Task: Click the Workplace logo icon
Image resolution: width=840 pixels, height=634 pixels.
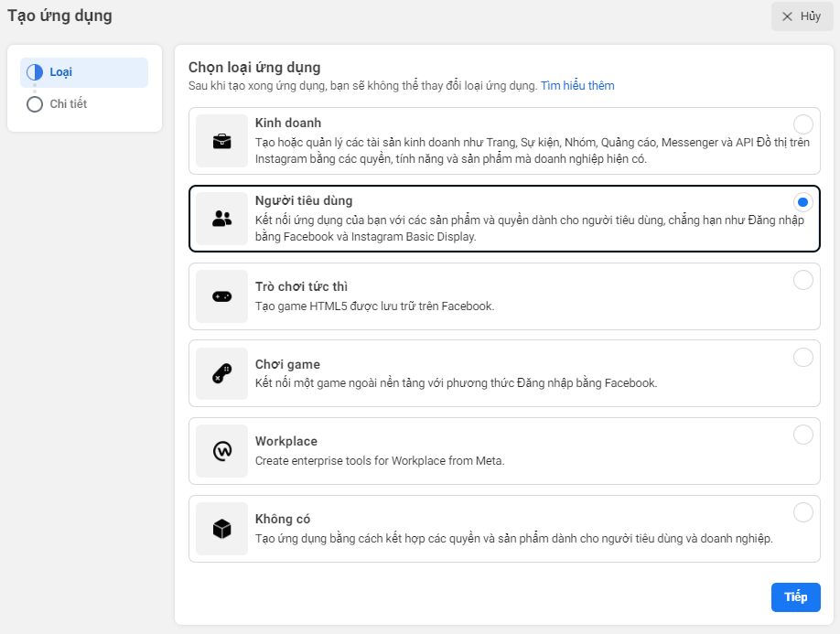Action: point(221,451)
